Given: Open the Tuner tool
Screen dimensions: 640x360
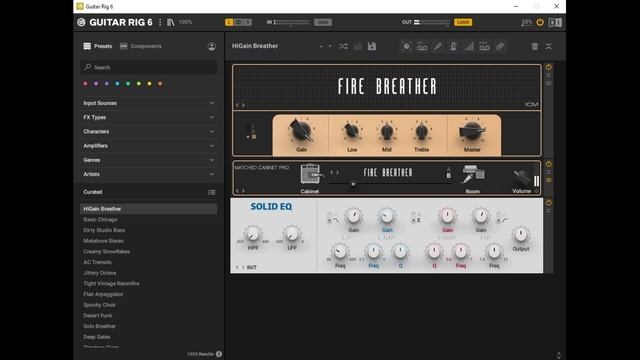Looking at the screenshot, I should click(x=438, y=46).
